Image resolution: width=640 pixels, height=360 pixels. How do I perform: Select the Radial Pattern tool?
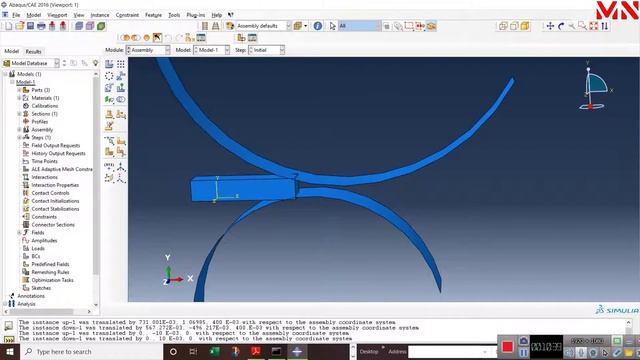[x=109, y=76]
